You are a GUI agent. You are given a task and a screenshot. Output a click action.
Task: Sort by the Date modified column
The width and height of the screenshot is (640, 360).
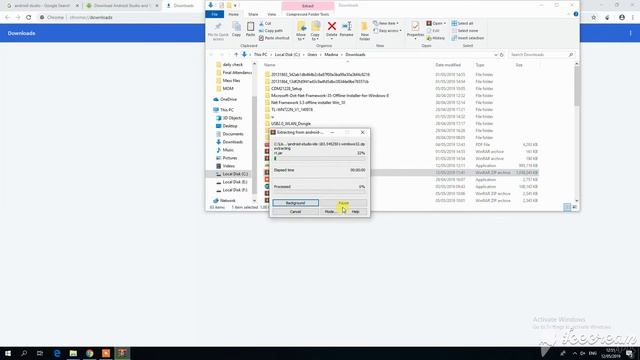pos(448,65)
